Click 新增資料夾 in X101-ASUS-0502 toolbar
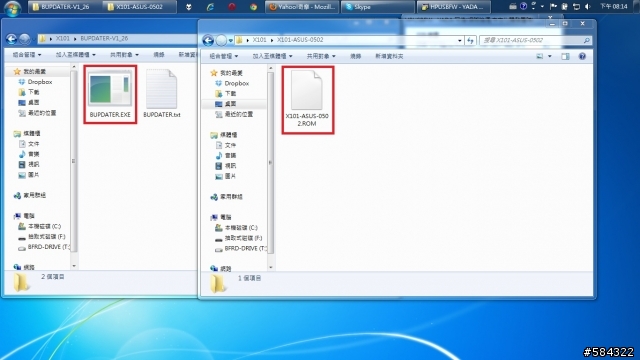This screenshot has height=360, width=640. (389, 56)
